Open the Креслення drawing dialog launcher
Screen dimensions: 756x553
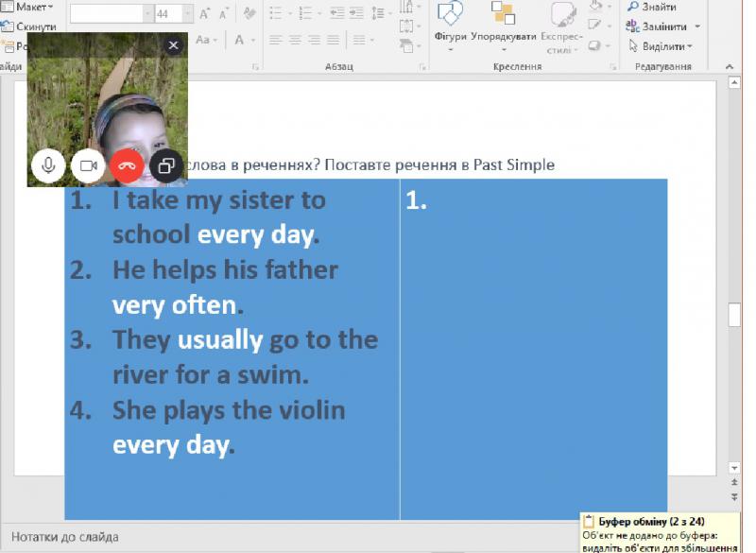pyautogui.click(x=612, y=67)
